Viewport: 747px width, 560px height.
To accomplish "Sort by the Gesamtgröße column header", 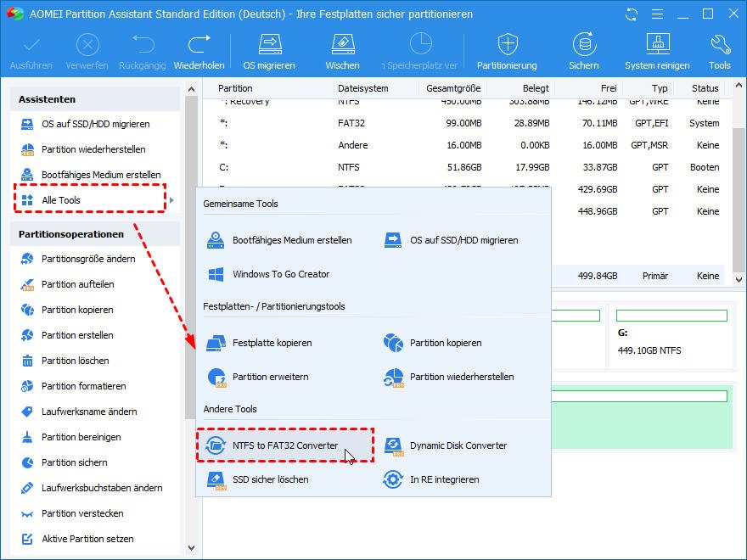I will tap(453, 88).
